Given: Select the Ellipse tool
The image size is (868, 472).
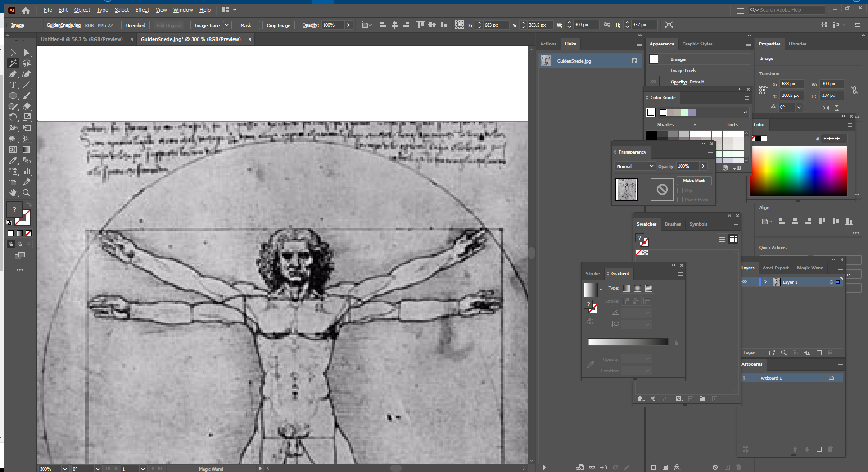Looking at the screenshot, I should click(x=13, y=96).
